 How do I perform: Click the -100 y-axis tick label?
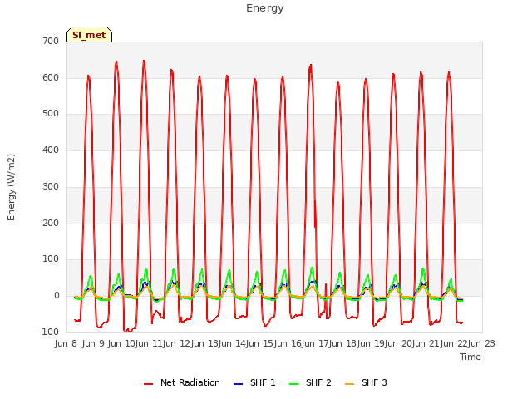tap(49, 332)
